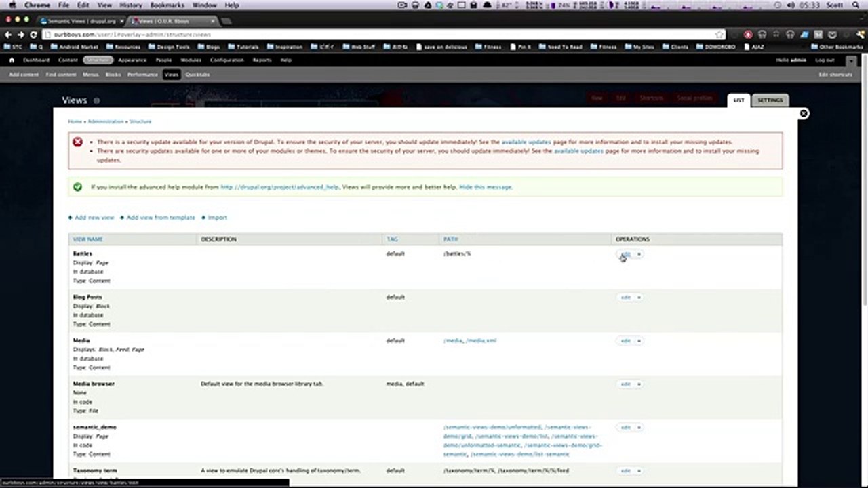Click the browser forward arrow

21,35
